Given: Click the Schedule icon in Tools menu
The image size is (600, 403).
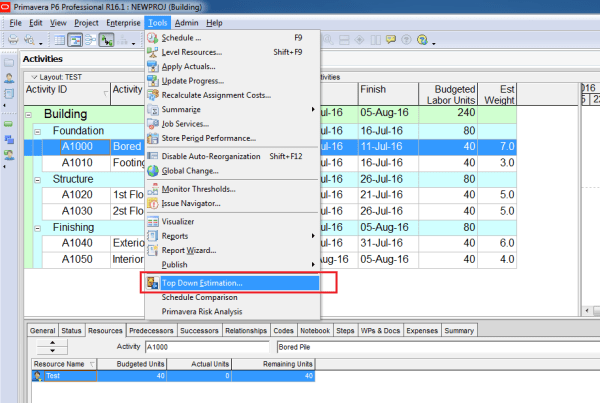Looking at the screenshot, I should tap(153, 38).
